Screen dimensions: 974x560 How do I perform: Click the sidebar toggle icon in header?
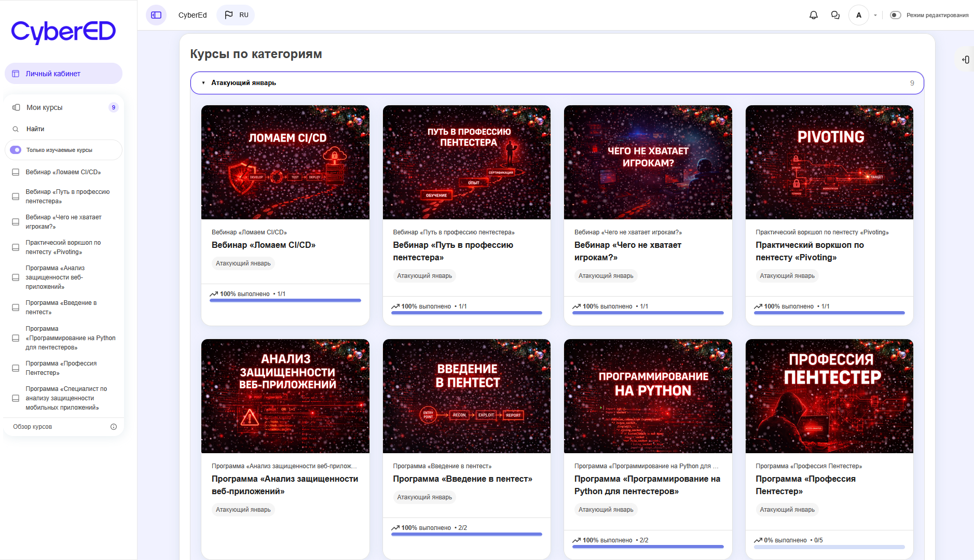[156, 15]
